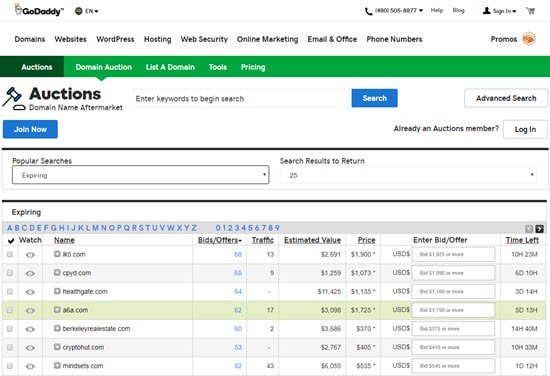
Task: Sort by the Time Left column
Action: [522, 240]
